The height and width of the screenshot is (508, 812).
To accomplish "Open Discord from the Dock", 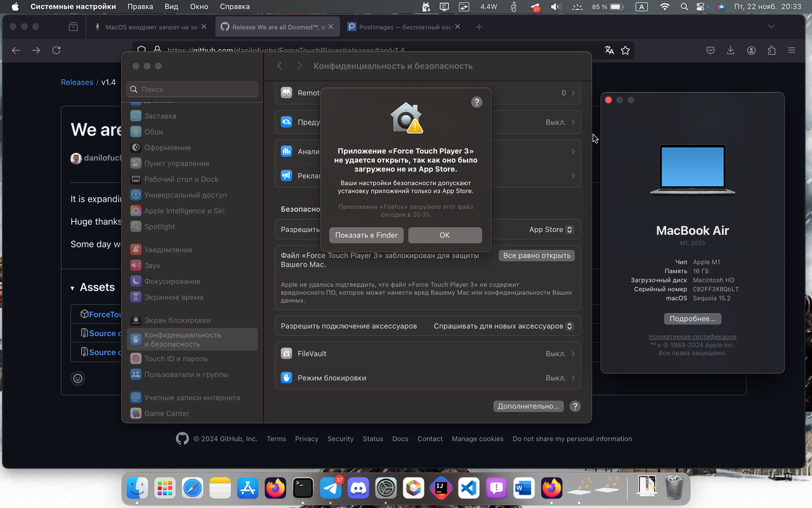I will 358,488.
